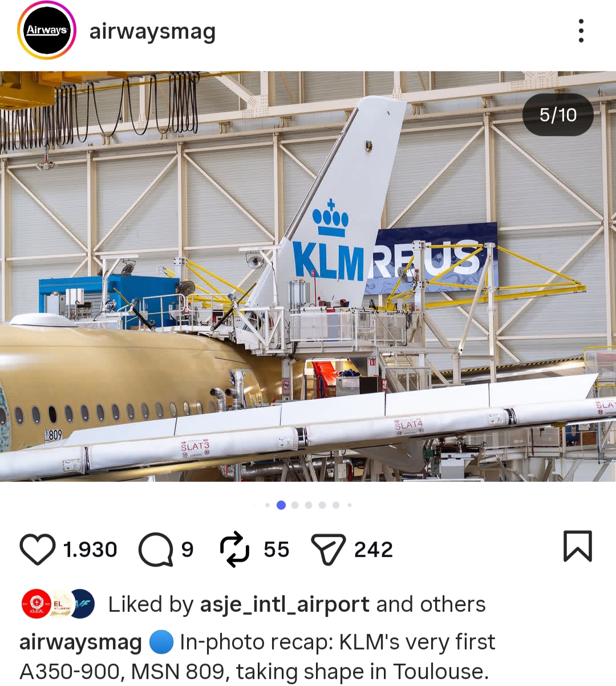Image resolution: width=616 pixels, height=686 pixels.
Task: Select the highlighted blue carousel dot
Action: pyautogui.click(x=281, y=505)
